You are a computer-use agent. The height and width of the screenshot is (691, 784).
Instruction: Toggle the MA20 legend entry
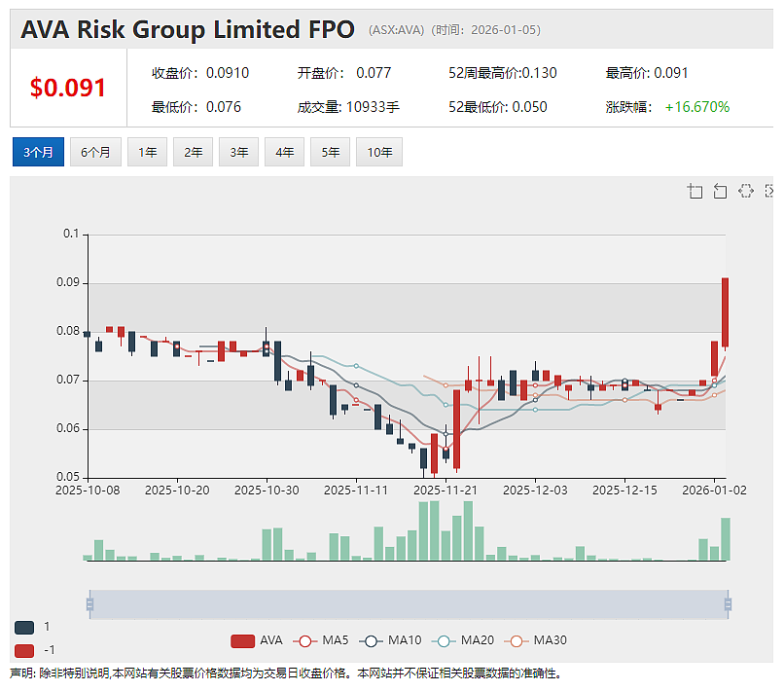pos(463,640)
